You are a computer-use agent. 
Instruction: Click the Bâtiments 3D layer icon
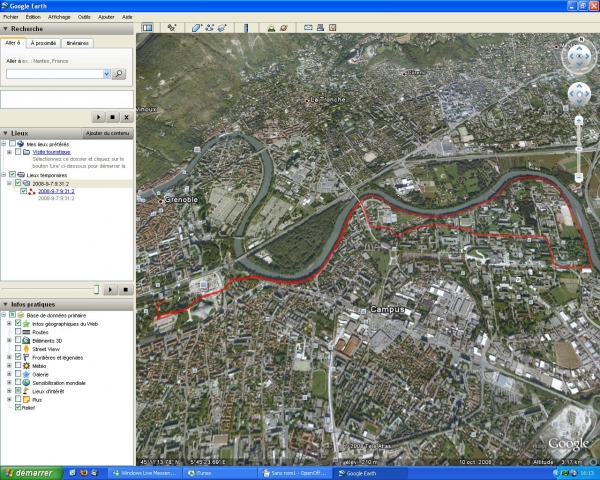(x=26, y=340)
